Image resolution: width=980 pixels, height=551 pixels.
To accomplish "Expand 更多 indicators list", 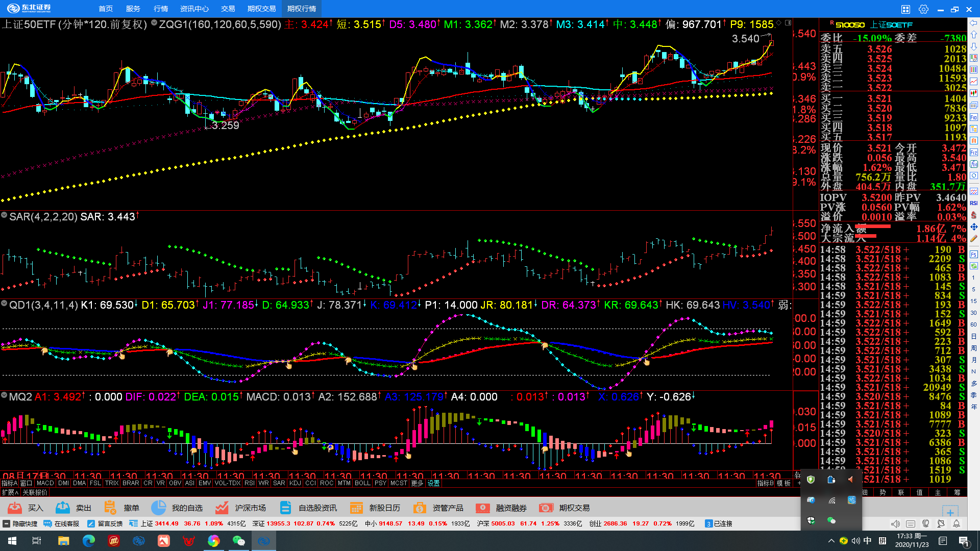I will (x=417, y=483).
